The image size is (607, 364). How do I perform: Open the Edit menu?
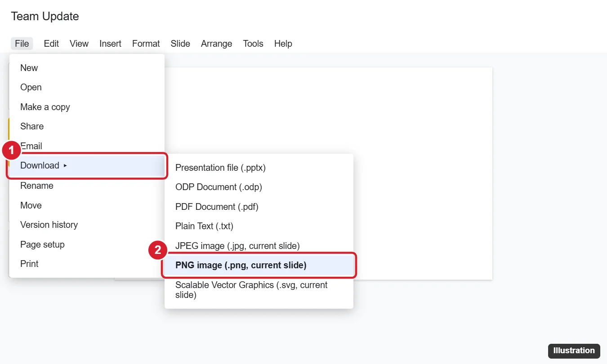[x=51, y=44]
